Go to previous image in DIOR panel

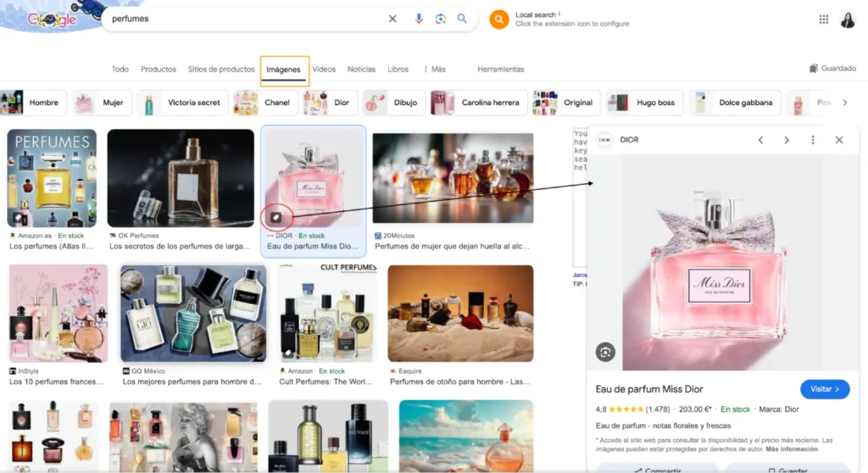[760, 140]
